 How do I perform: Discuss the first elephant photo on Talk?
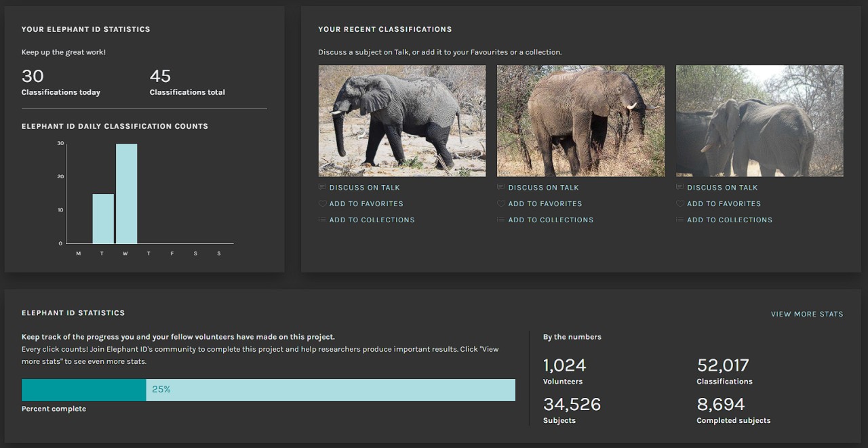364,188
